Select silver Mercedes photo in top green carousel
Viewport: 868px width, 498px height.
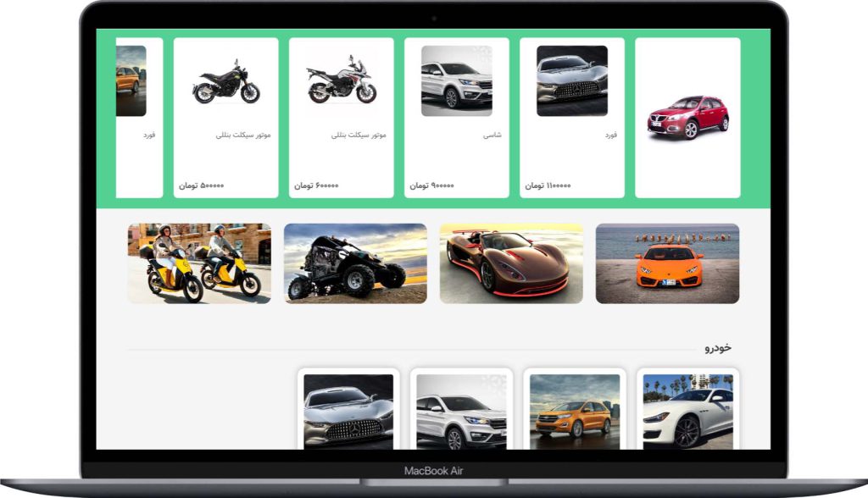(571, 81)
